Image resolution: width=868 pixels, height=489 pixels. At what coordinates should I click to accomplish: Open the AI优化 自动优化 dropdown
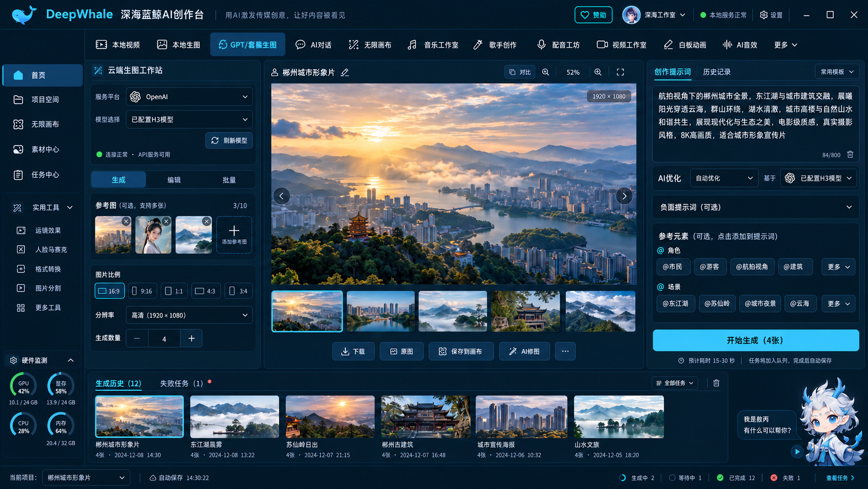pos(724,178)
